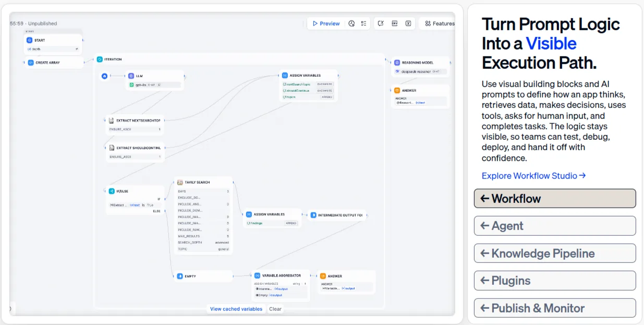Click the INCLUDE_RAW... parameter row
644x325 pixels.
[203, 230]
